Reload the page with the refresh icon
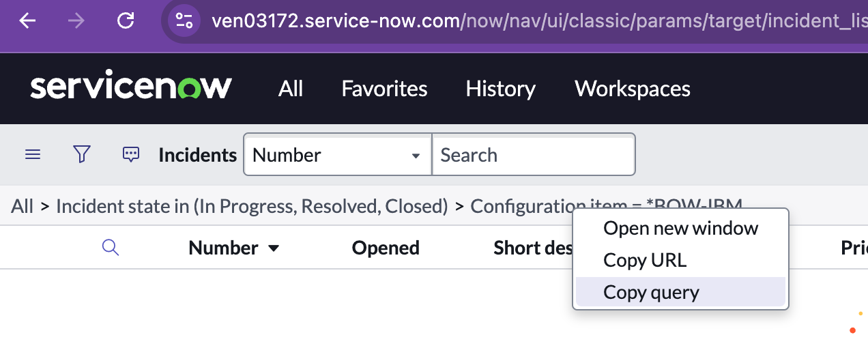 click(x=126, y=20)
